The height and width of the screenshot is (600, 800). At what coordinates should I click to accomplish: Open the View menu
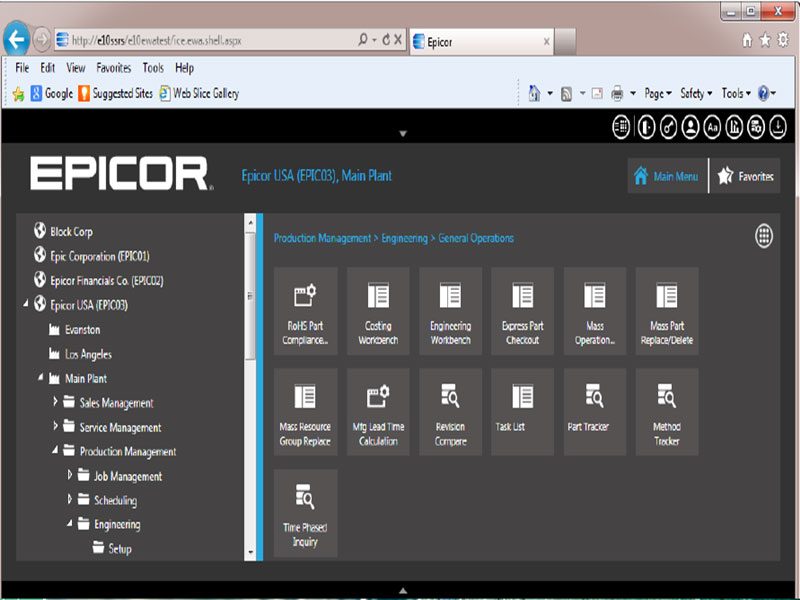tap(76, 68)
